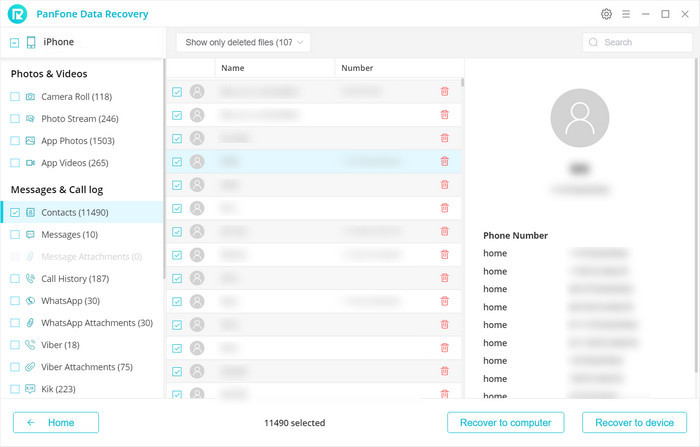Open 'Show only deleted files' dropdown
The height and width of the screenshot is (447, 700).
243,42
